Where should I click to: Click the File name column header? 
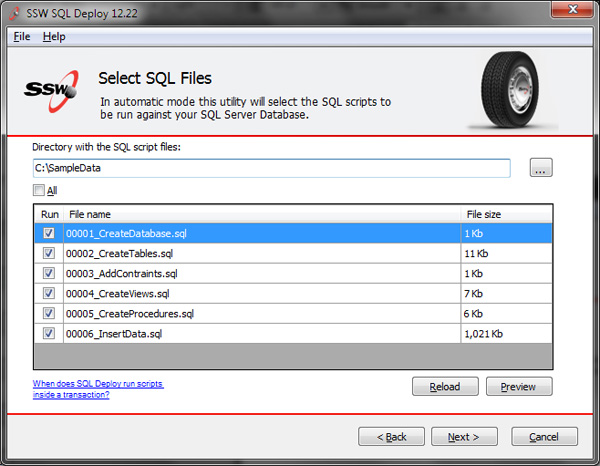coord(262,214)
